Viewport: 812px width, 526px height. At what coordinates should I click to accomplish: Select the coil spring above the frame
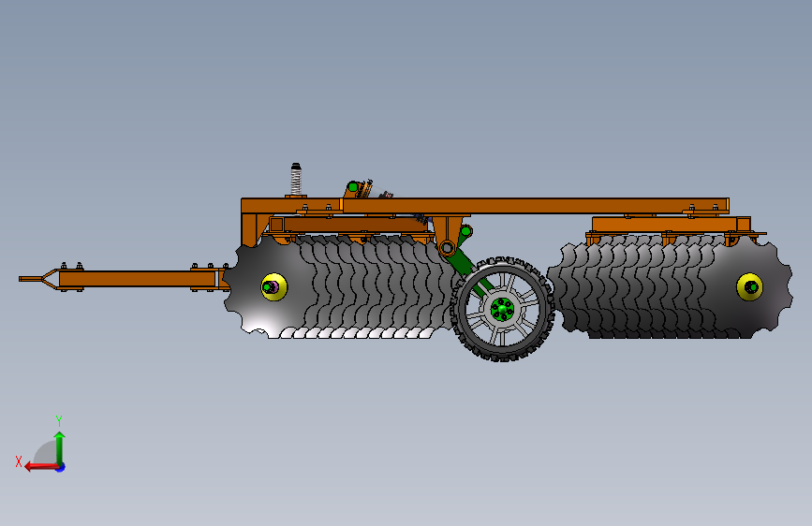click(x=296, y=180)
